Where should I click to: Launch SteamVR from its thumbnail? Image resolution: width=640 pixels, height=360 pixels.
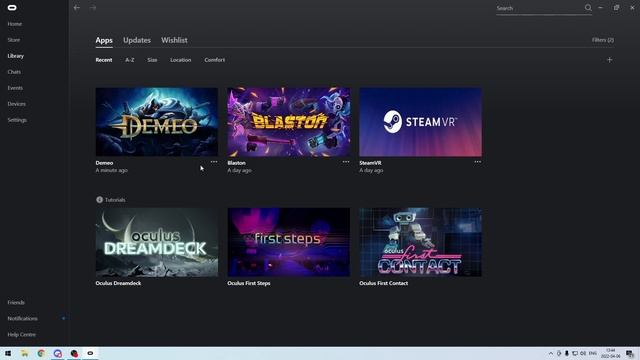pyautogui.click(x=420, y=122)
